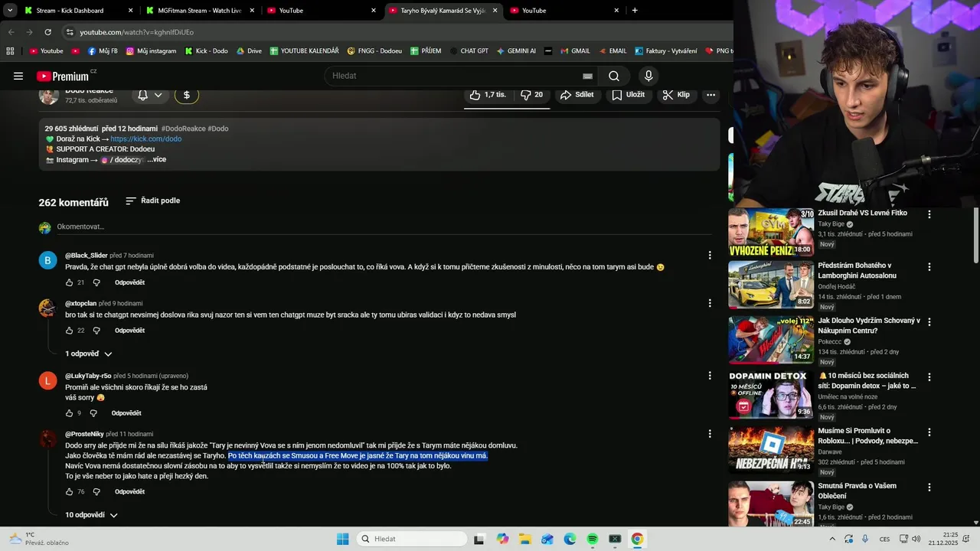Viewport: 980px width, 551px height.
Task: Start search with the magnifier button
Action: tap(614, 76)
